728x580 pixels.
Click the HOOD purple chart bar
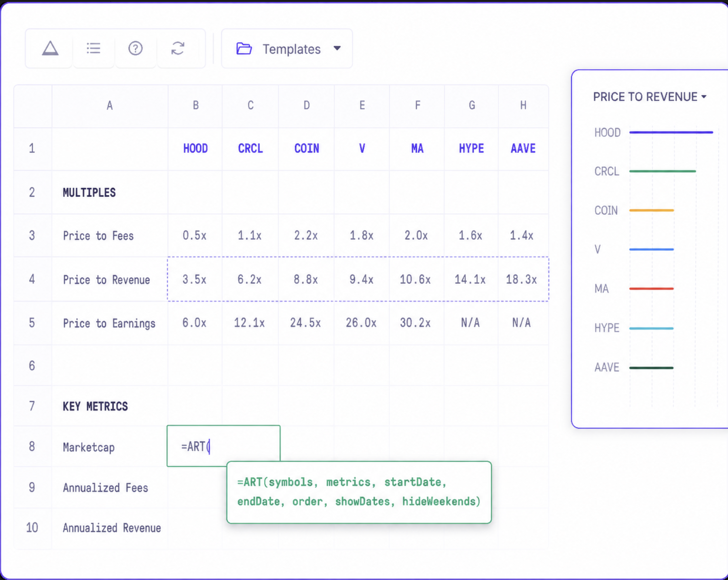coord(671,132)
